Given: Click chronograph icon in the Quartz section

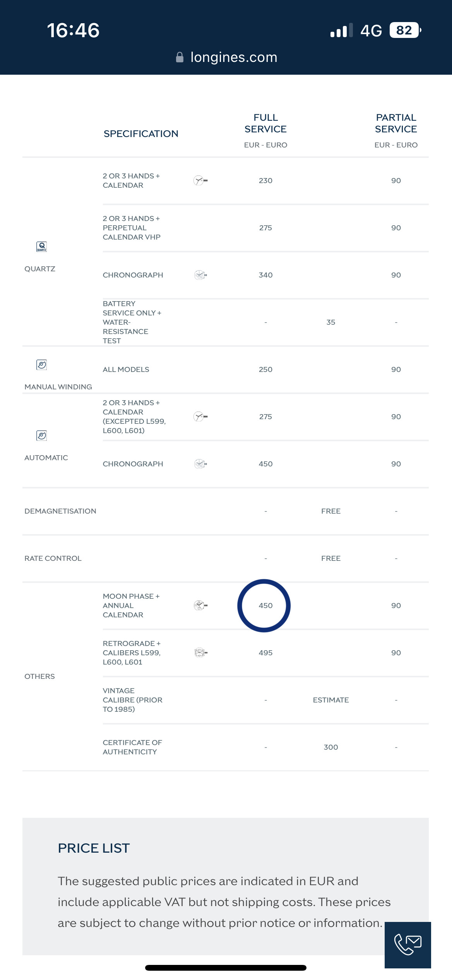Looking at the screenshot, I should [200, 275].
